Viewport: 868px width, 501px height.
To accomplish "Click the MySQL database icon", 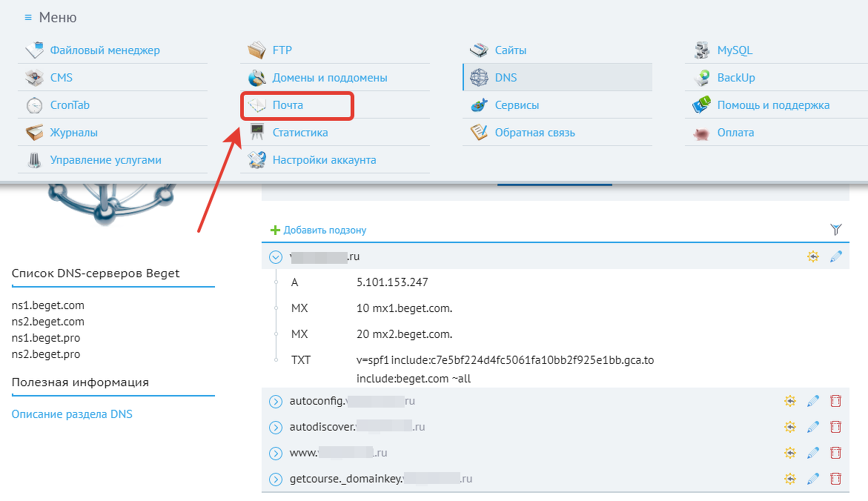I will pyautogui.click(x=702, y=50).
